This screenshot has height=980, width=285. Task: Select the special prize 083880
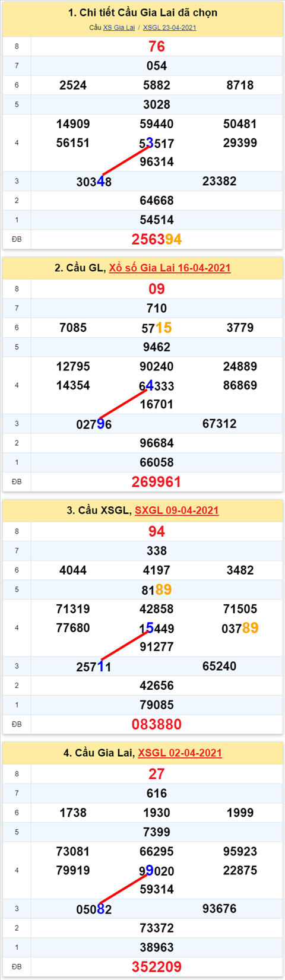pos(157,724)
